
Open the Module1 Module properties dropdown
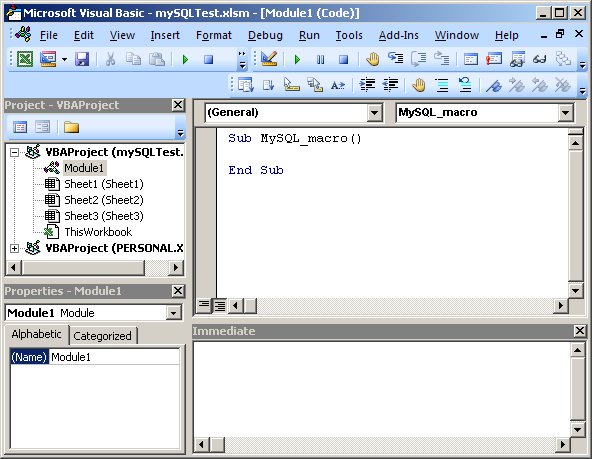point(173,313)
